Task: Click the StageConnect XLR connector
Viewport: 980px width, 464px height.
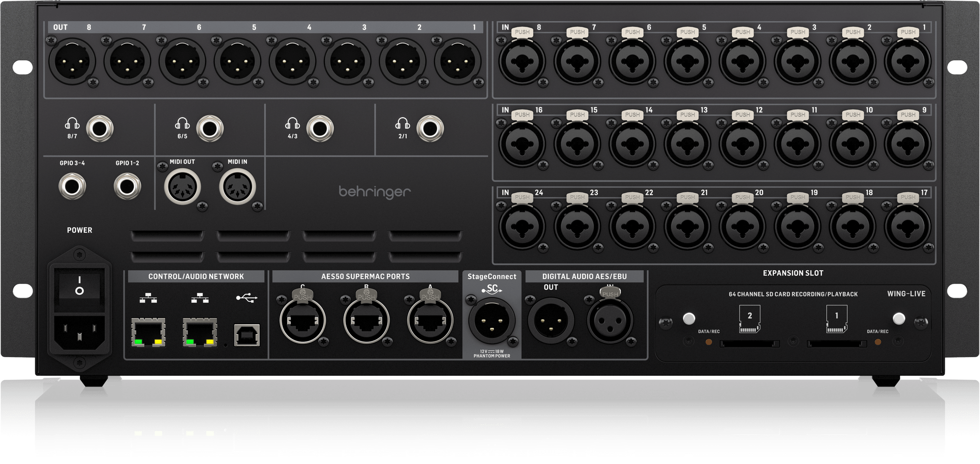Action: click(x=492, y=321)
